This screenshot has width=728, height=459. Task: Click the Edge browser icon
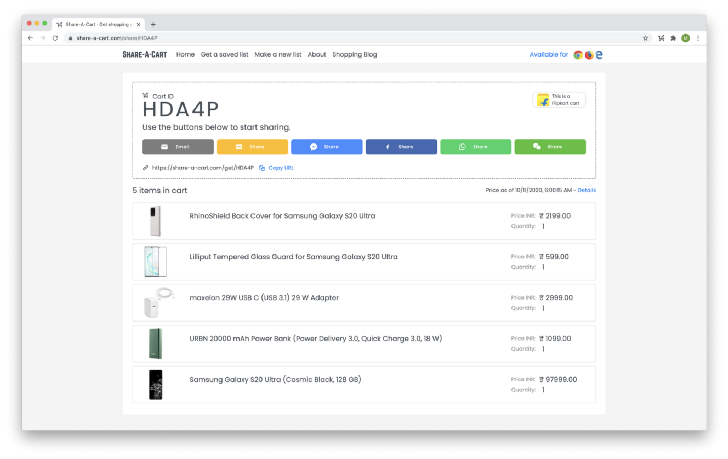599,55
